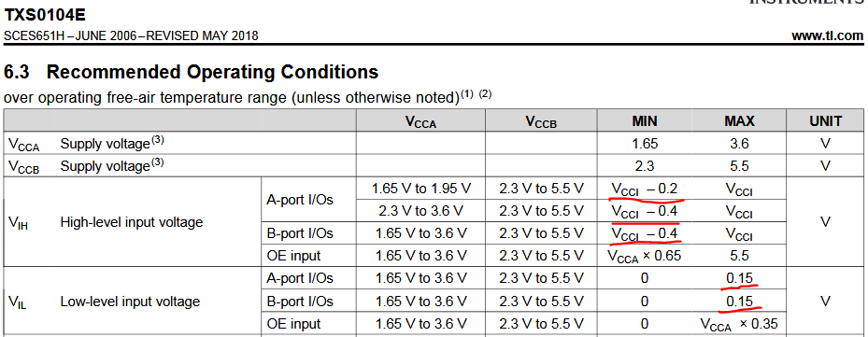This screenshot has height=337, width=868.
Task: Click the UNIT column header
Action: (825, 120)
